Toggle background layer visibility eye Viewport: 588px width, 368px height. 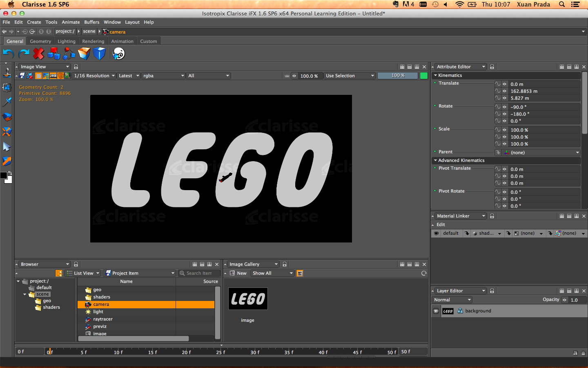click(x=436, y=311)
